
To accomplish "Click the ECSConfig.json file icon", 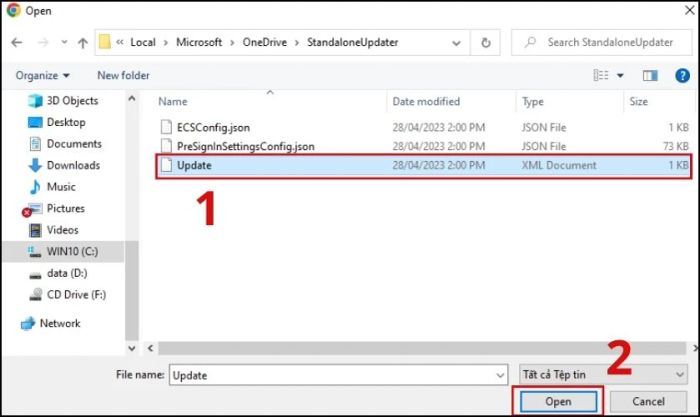I will 166,127.
